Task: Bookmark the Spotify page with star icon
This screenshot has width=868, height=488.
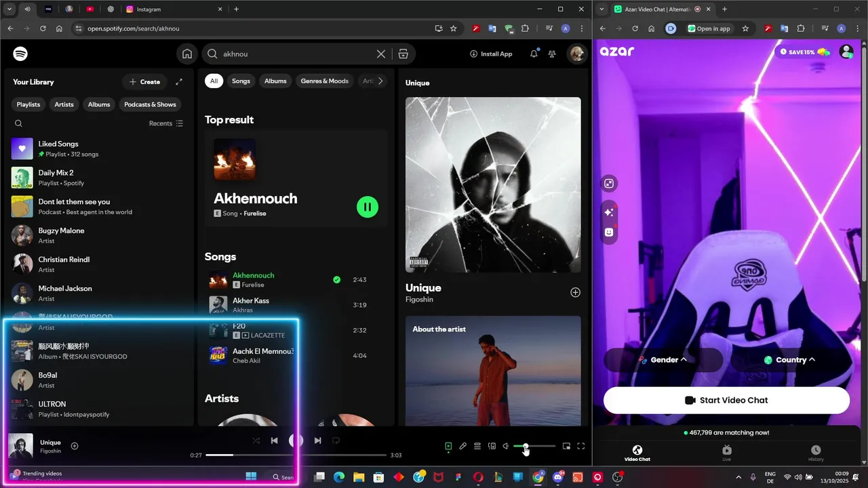Action: point(453,28)
